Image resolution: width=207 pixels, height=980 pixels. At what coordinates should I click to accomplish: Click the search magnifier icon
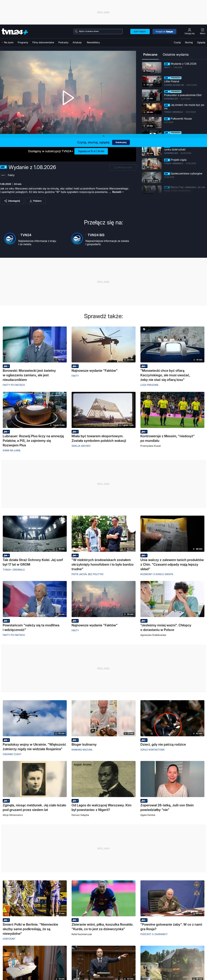click(76, 32)
